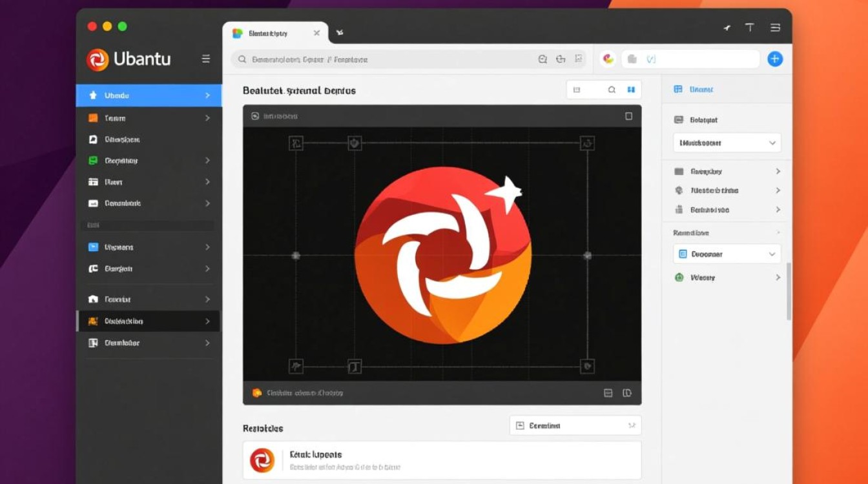868x484 pixels.
Task: Click the button with the icon above the results list
Action: (x=575, y=426)
